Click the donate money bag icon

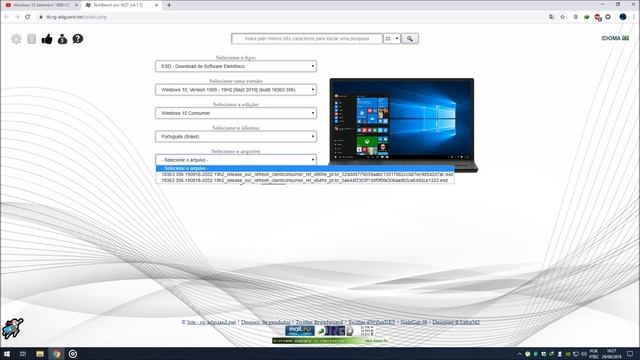click(62, 39)
